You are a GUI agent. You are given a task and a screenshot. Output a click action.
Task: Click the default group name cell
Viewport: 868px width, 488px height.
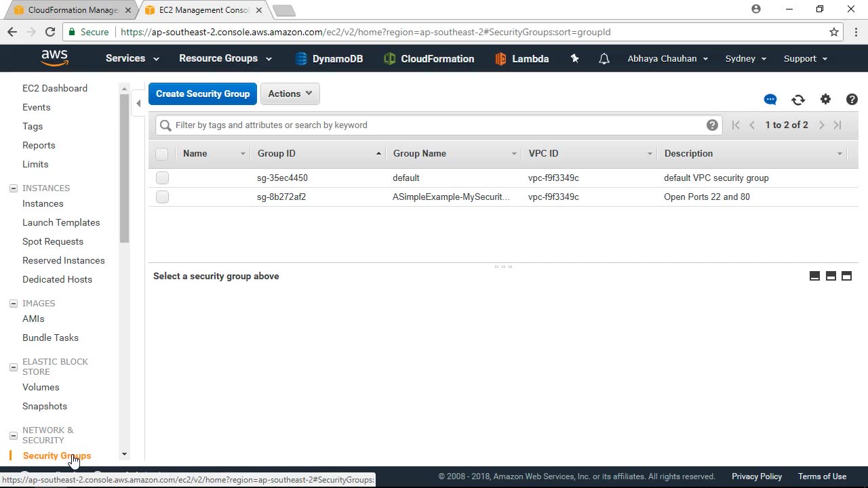406,178
